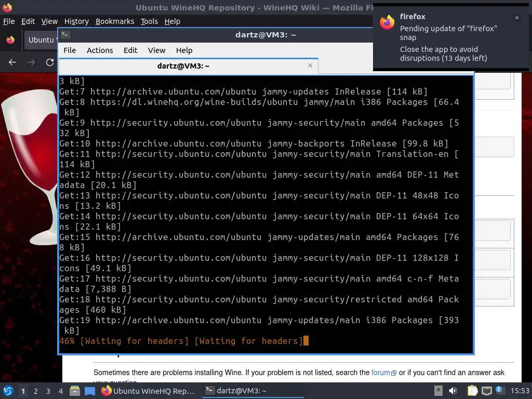Click the terminal icon in the terminal title bar
This screenshot has height=399, width=532.
[65, 35]
